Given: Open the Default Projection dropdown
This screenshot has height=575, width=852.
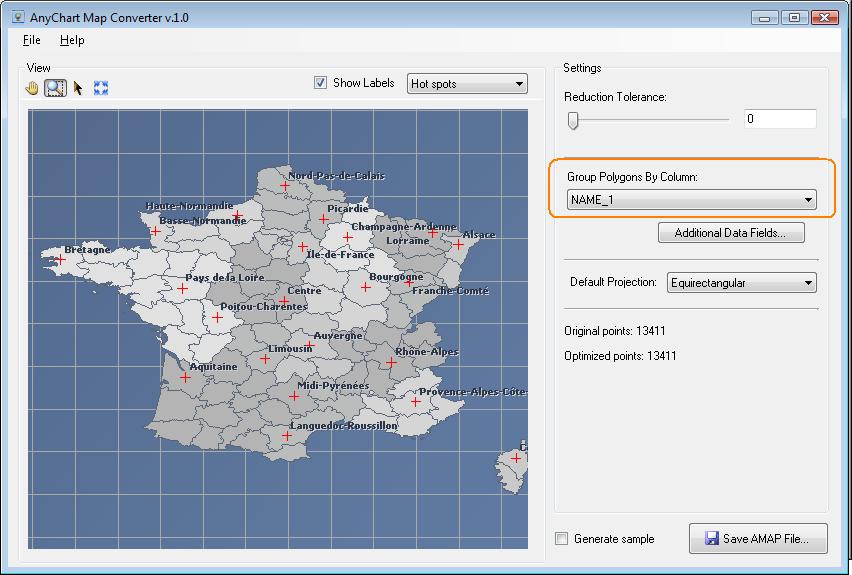Looking at the screenshot, I should 741,283.
